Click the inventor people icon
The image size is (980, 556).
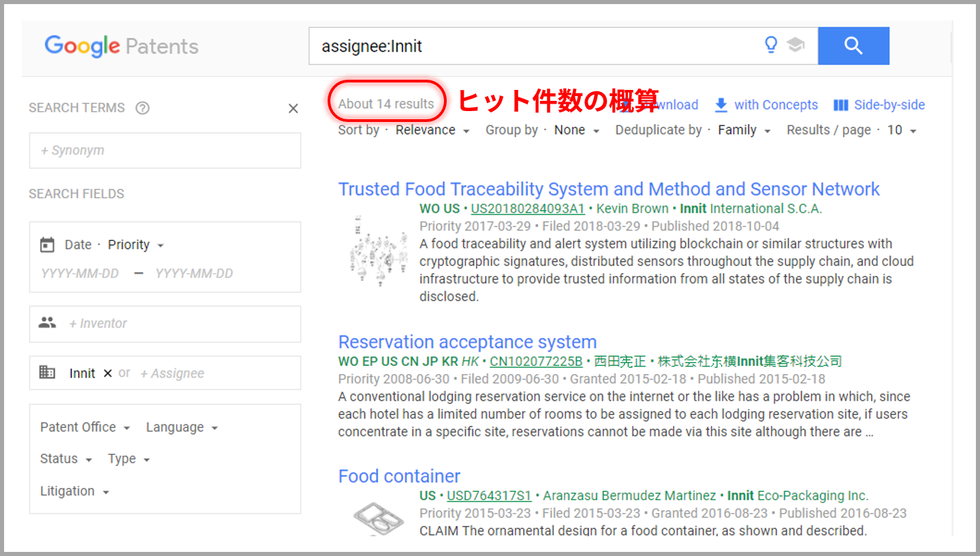tap(47, 323)
